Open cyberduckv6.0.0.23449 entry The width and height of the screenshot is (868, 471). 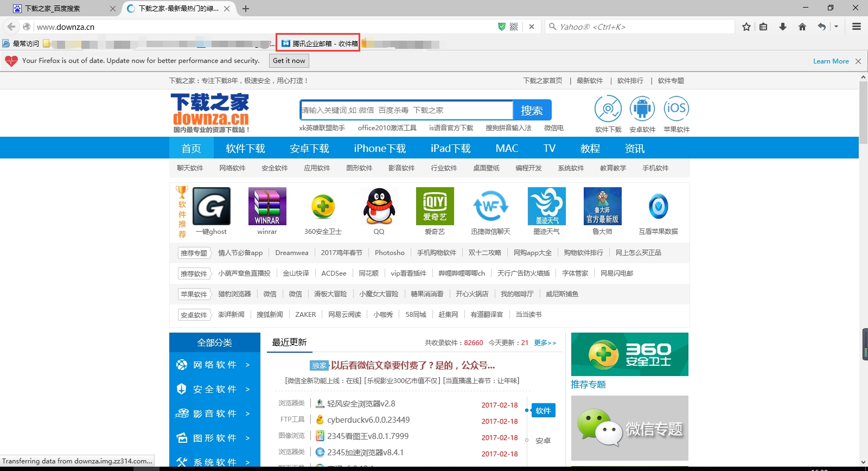(x=368, y=420)
